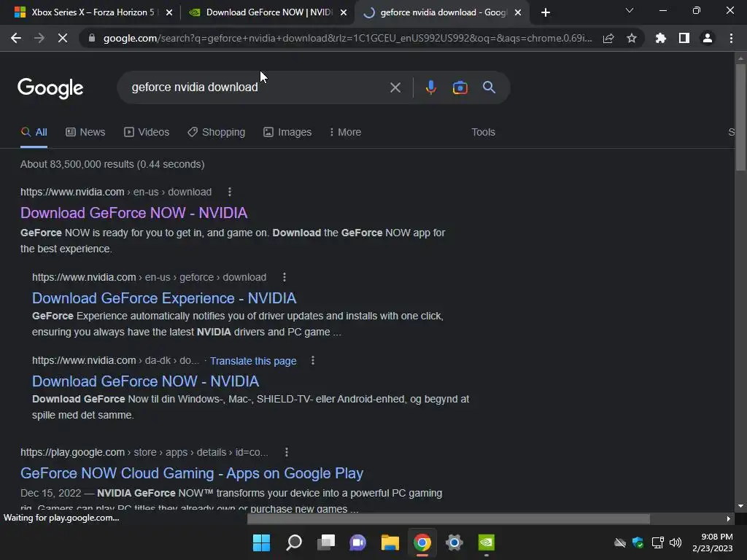The height and width of the screenshot is (560, 747).
Task: Open the Chrome three-dot menu
Action: 731,38
